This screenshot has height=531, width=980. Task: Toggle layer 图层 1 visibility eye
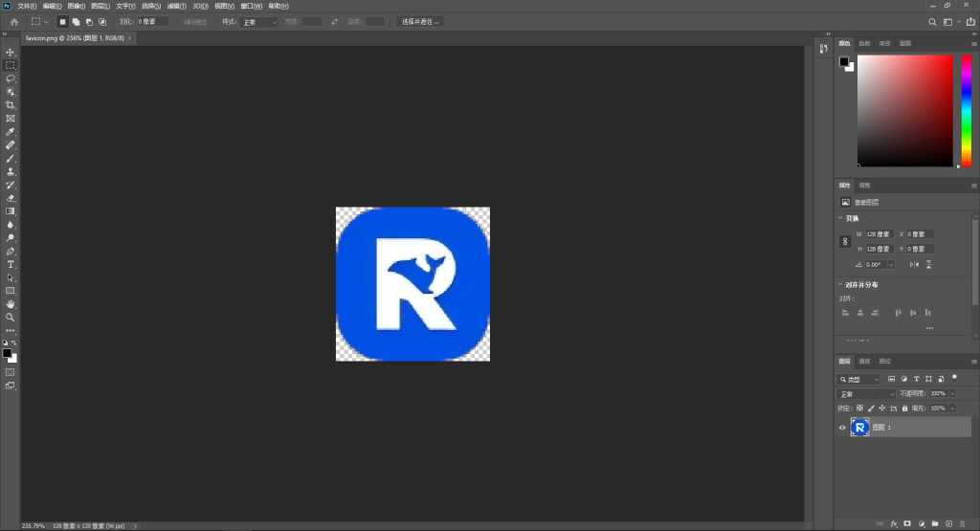(x=842, y=428)
